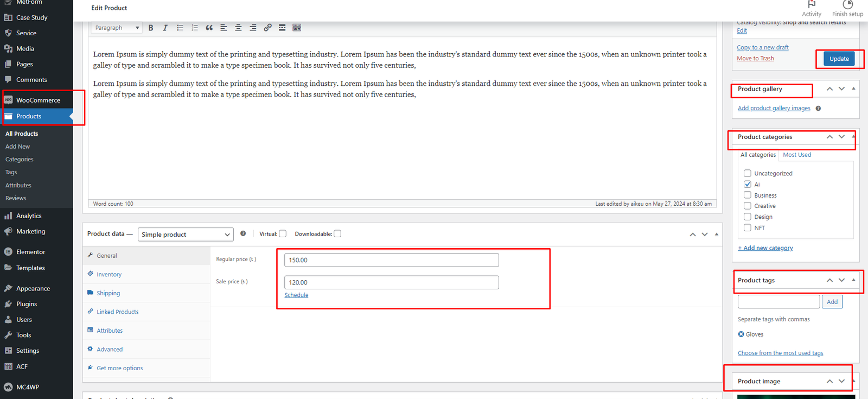This screenshot has width=868, height=399.
Task: Apply italic formatting in editor toolbar
Action: pos(165,28)
